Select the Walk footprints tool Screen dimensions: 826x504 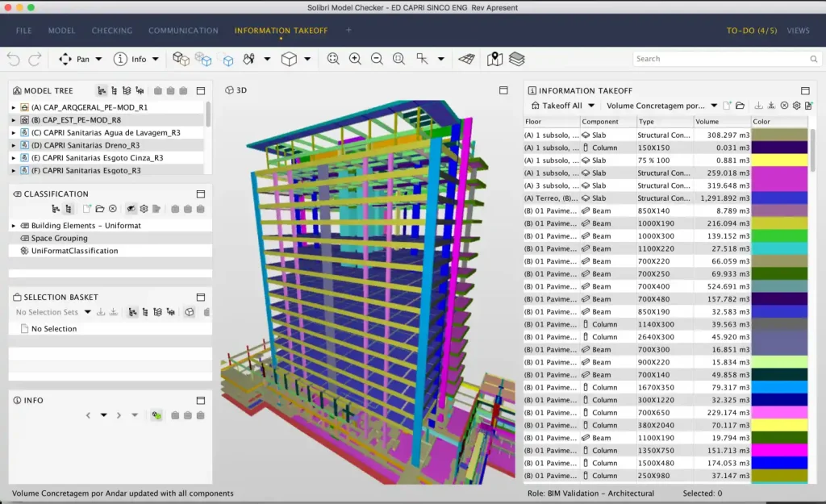click(248, 59)
